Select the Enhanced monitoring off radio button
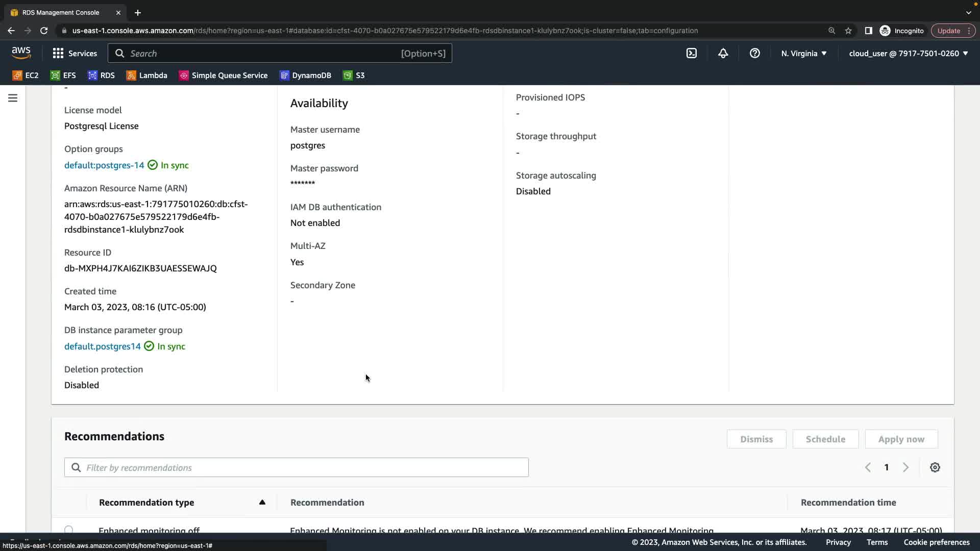 coord(69,530)
